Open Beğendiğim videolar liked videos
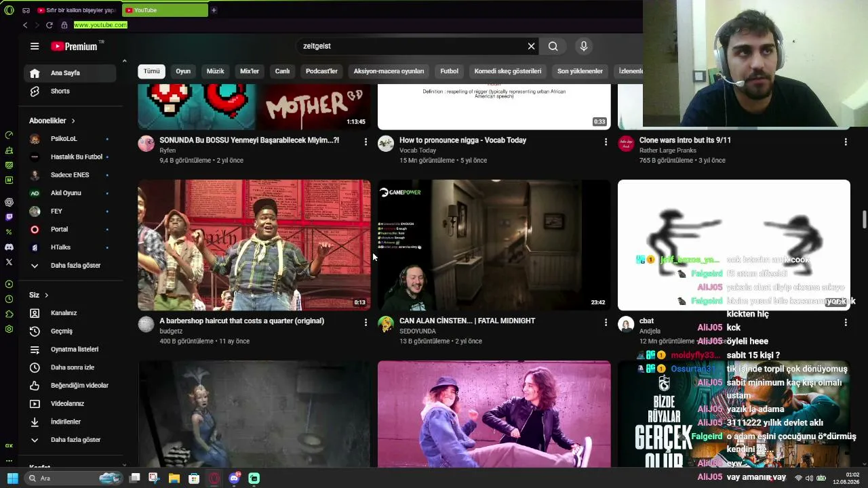 click(70, 386)
